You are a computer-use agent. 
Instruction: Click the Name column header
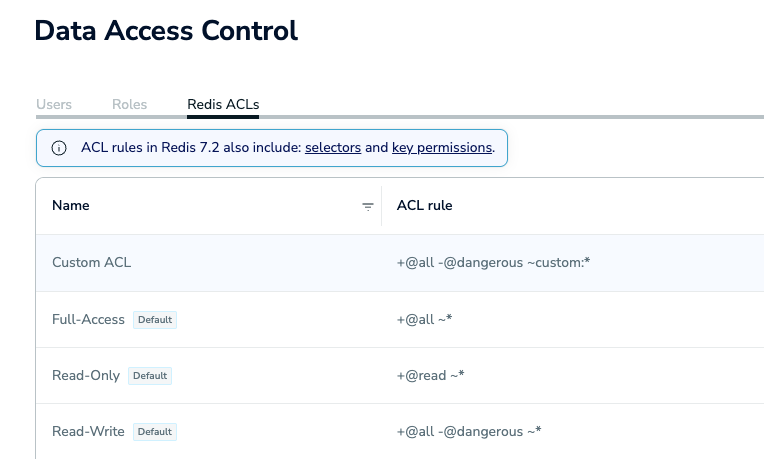coord(71,206)
